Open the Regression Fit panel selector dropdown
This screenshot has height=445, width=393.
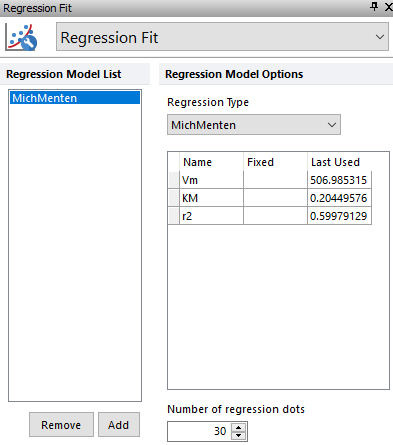tap(222, 37)
